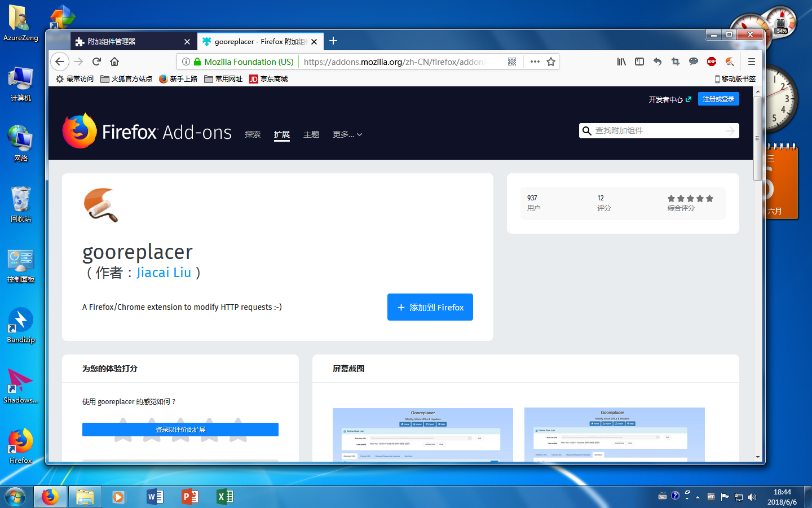812x508 pixels.
Task: Open the second gooreplacer screenshot thumbnail
Action: 615,435
